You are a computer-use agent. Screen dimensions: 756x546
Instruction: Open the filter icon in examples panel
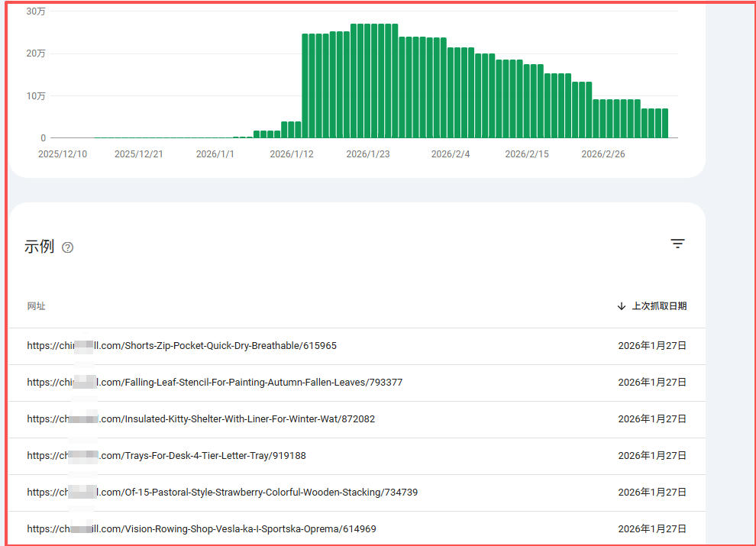(x=677, y=244)
